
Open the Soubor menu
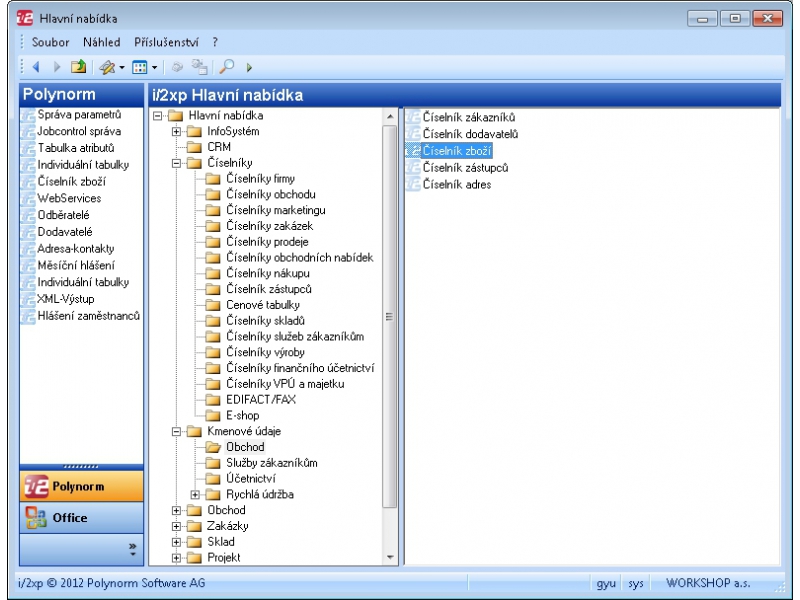50,42
